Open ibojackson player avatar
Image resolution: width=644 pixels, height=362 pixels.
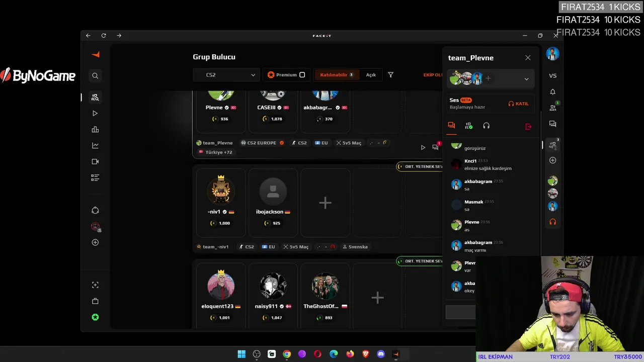[x=273, y=191]
